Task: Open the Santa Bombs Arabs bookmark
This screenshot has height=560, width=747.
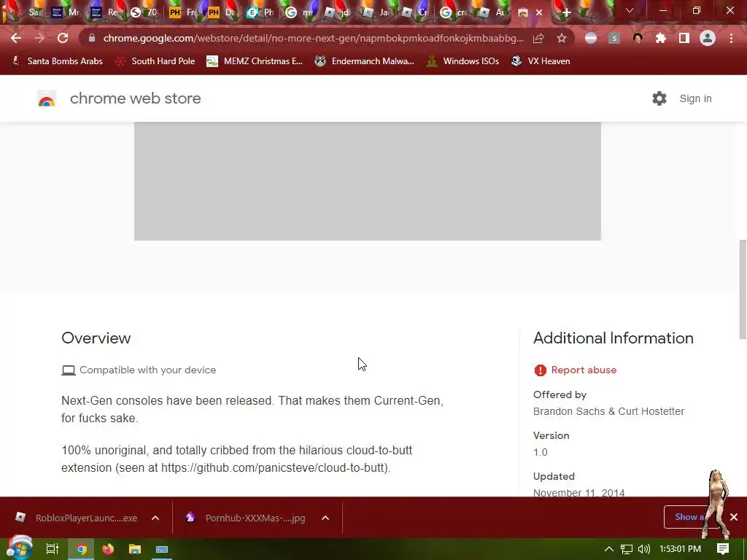Action: (57, 61)
